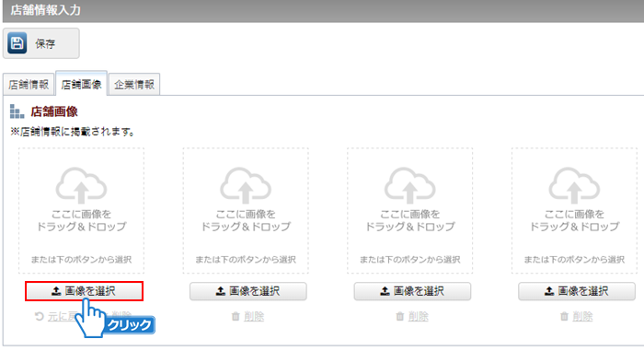The width and height of the screenshot is (644, 351).
Task: Open the 企業情報 tab
Action: pos(134,85)
